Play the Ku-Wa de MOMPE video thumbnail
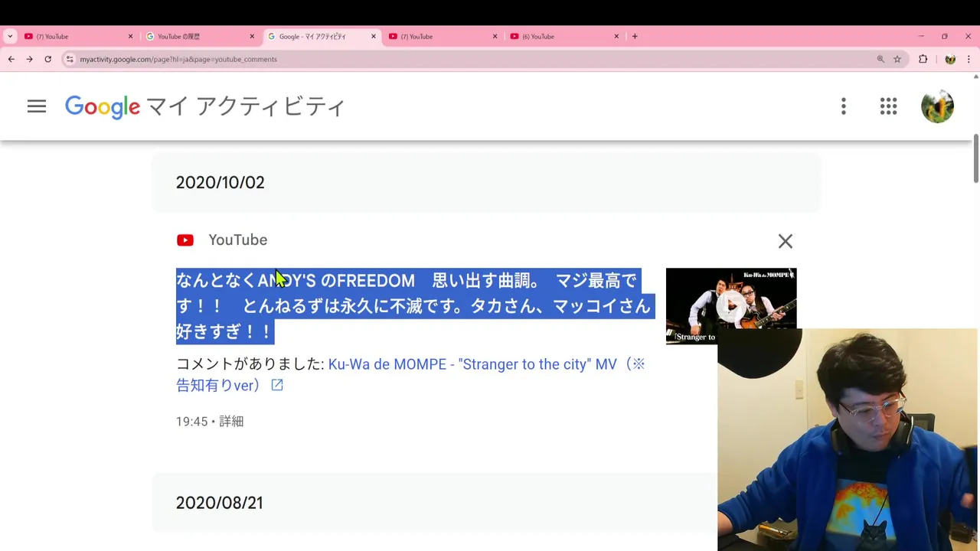The height and width of the screenshot is (551, 980). click(x=731, y=306)
